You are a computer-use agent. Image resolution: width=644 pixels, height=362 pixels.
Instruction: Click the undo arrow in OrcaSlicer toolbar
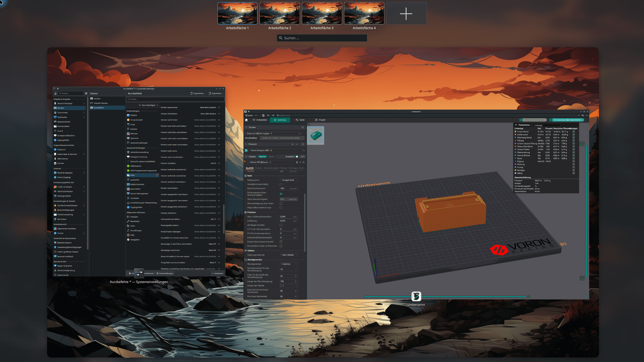point(268,115)
